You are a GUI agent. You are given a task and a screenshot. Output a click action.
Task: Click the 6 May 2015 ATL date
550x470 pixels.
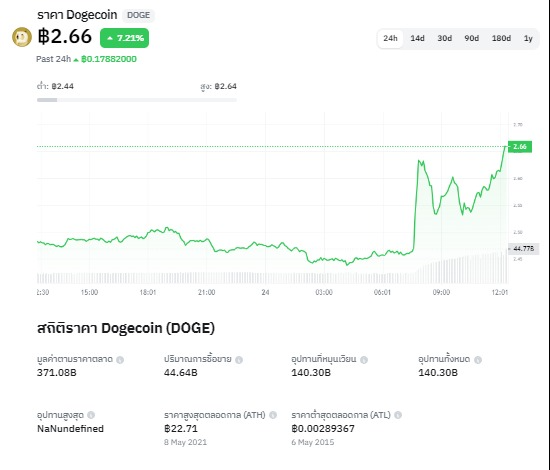click(313, 442)
